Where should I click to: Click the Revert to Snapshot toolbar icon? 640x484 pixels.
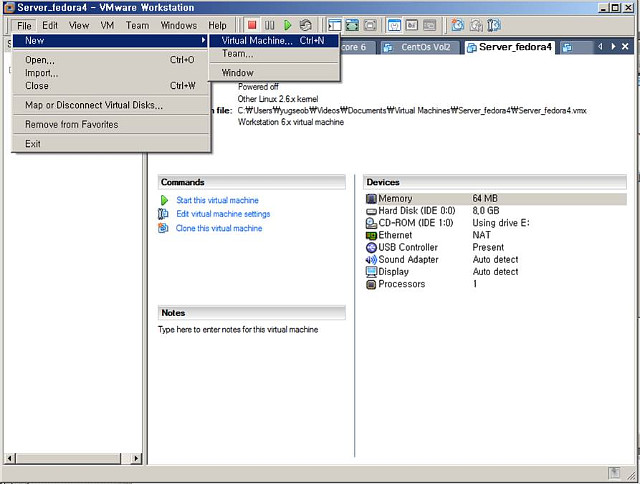coord(476,25)
